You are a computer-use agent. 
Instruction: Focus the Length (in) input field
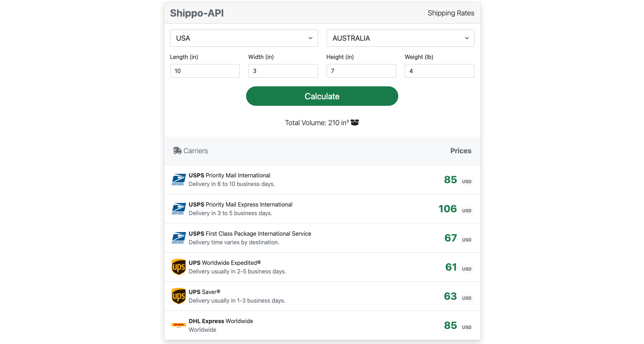point(205,71)
